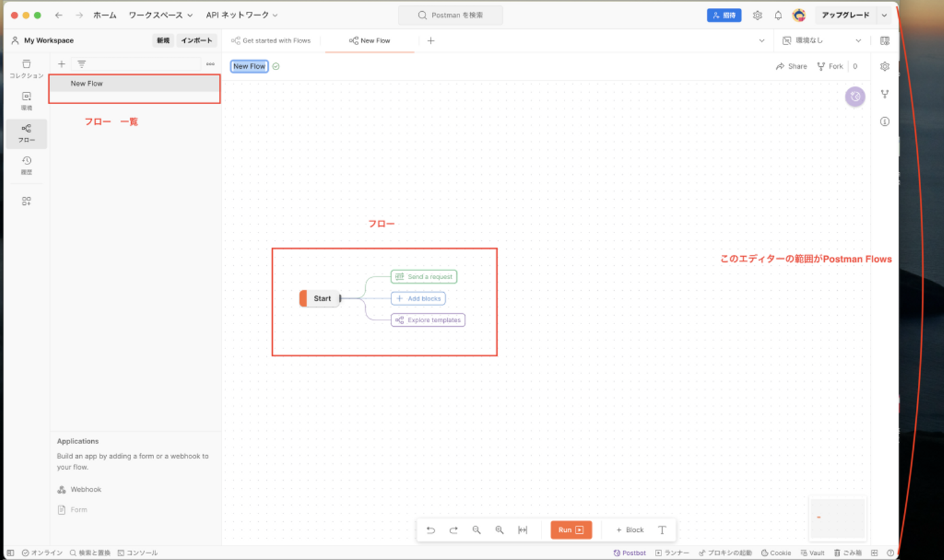Open settings gear in the top header
The height and width of the screenshot is (560, 944).
[757, 15]
